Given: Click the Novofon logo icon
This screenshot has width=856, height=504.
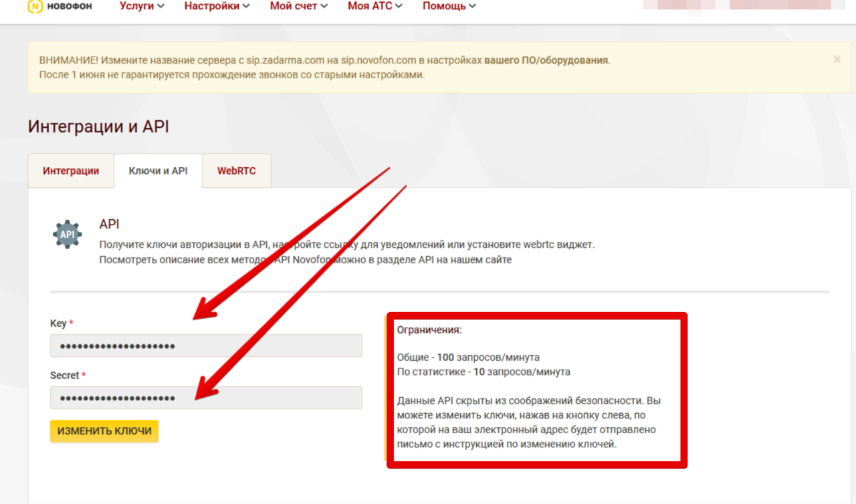Looking at the screenshot, I should coord(35,6).
